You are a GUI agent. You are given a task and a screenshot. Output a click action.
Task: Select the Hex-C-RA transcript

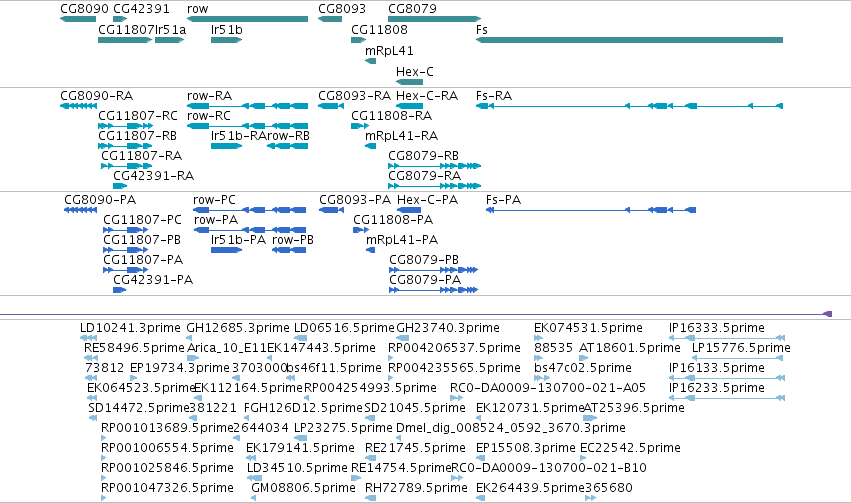coord(410,106)
